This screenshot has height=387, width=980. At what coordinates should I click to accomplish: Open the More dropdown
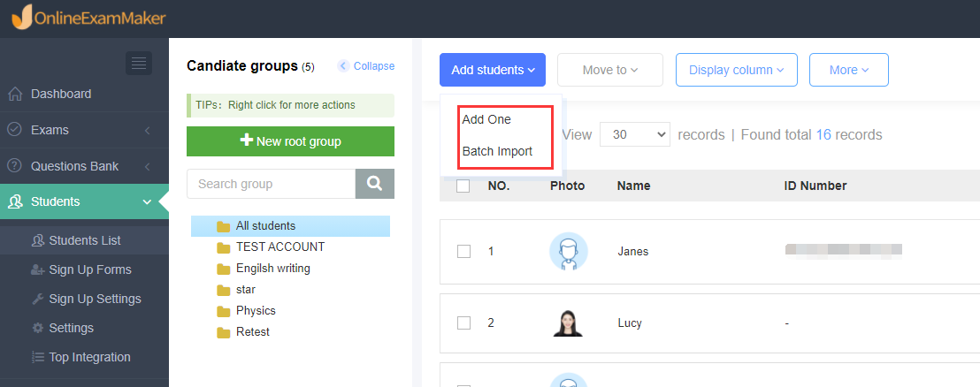tap(849, 70)
